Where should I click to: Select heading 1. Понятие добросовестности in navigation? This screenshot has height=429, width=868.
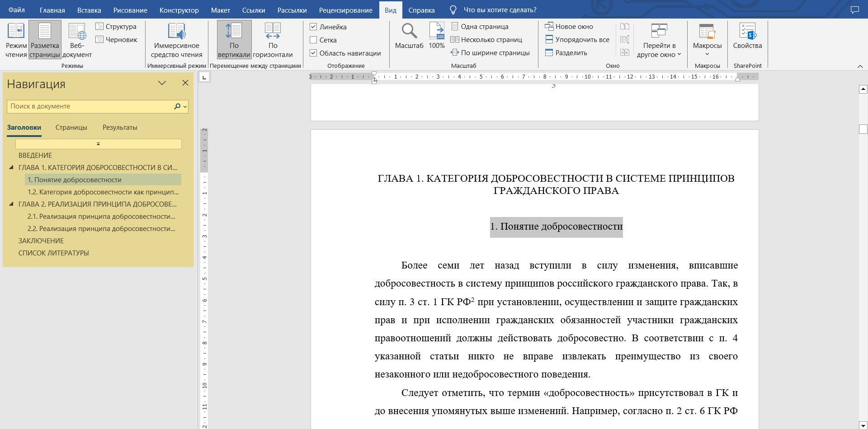pos(103,180)
